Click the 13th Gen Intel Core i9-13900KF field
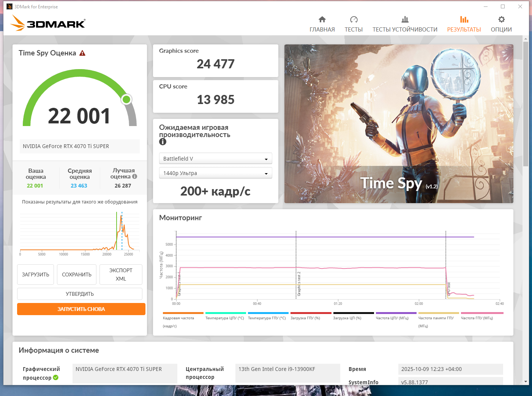532x396 pixels. tap(288, 374)
